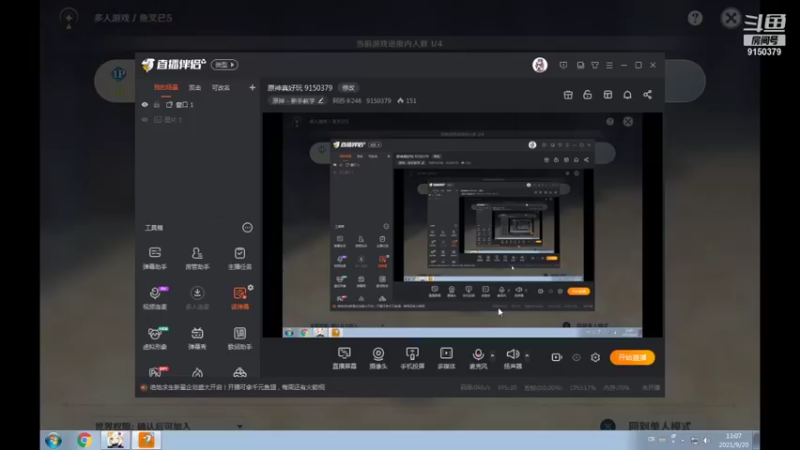This screenshot has width=800, height=450.
Task: Open the flame icon tool in toolbox
Action: 197,372
